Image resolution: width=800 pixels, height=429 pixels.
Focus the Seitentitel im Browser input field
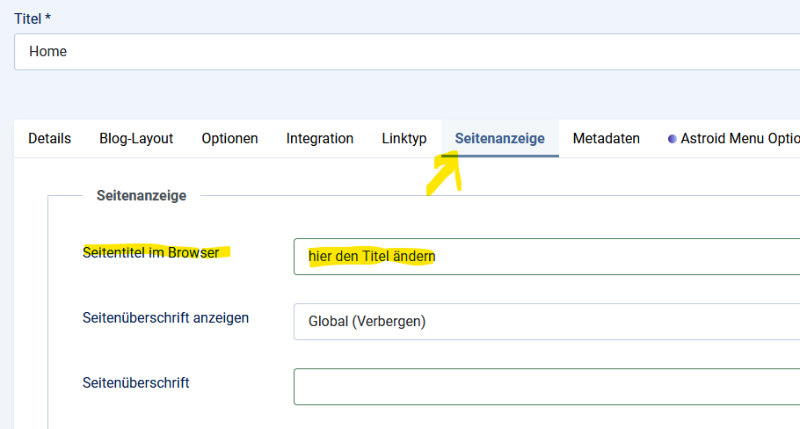(546, 256)
